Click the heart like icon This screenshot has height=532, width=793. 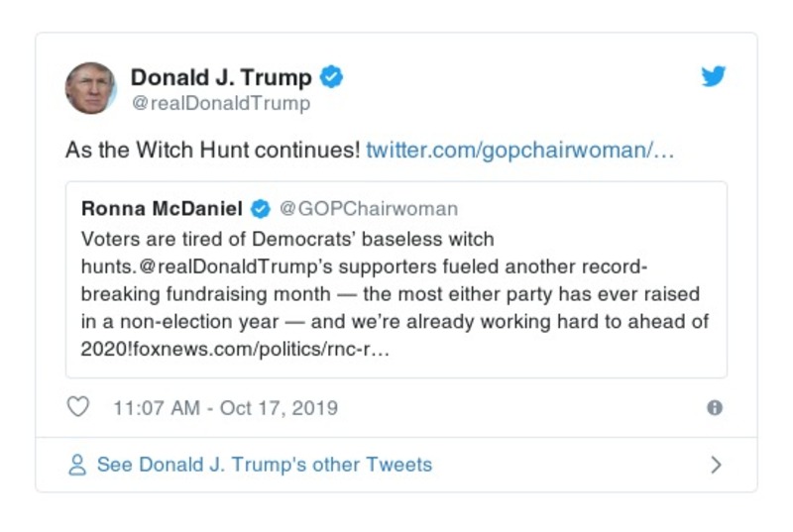[77, 407]
